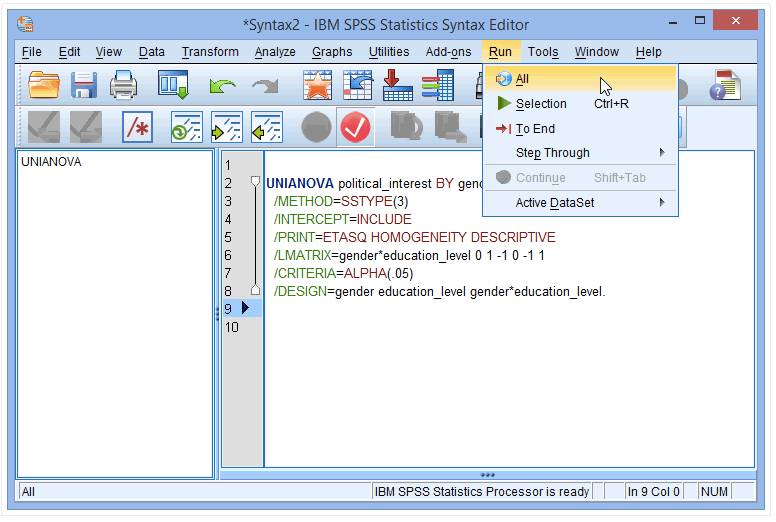Collapse the UNIANOVA command block fold marker
776x522 pixels.
pos(255,181)
